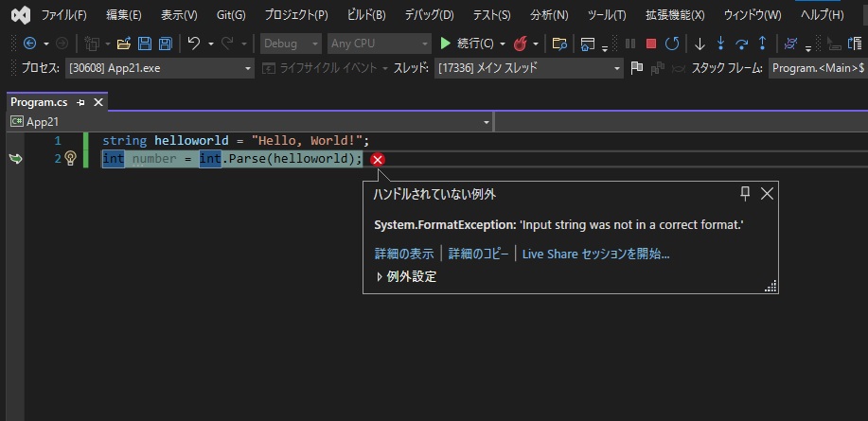Screen dimensions: 868x421
Task: Click the lightbulb quick actions icon
Action: tap(70, 159)
